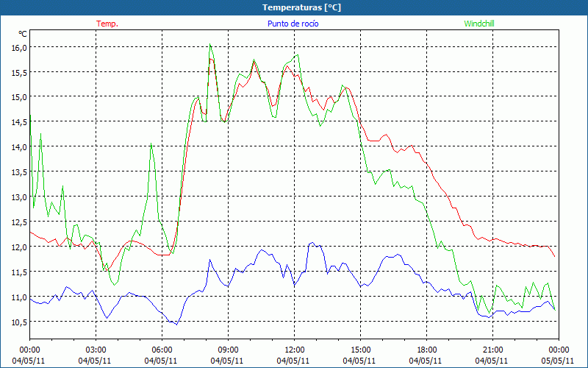The width and height of the screenshot is (588, 368).
Task: Click the 13,5 y-axis value
Action: (x=20, y=172)
